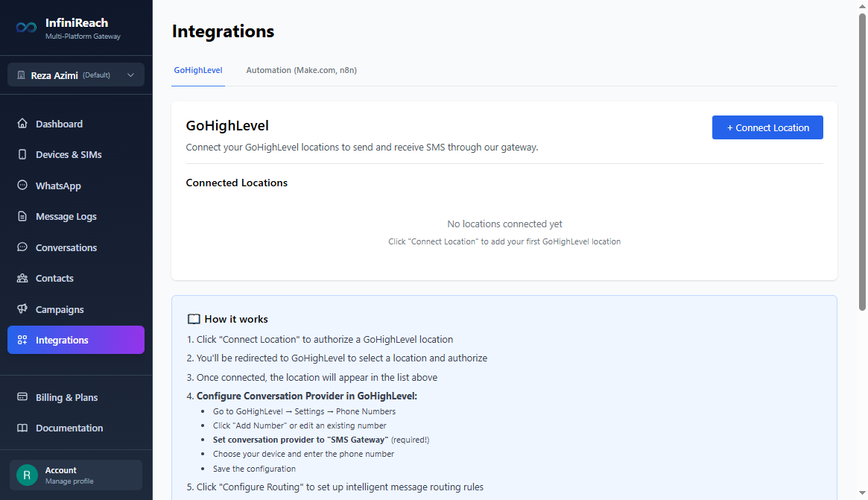The width and height of the screenshot is (868, 500).
Task: Select the Conversations chat bubble icon
Action: (23, 247)
